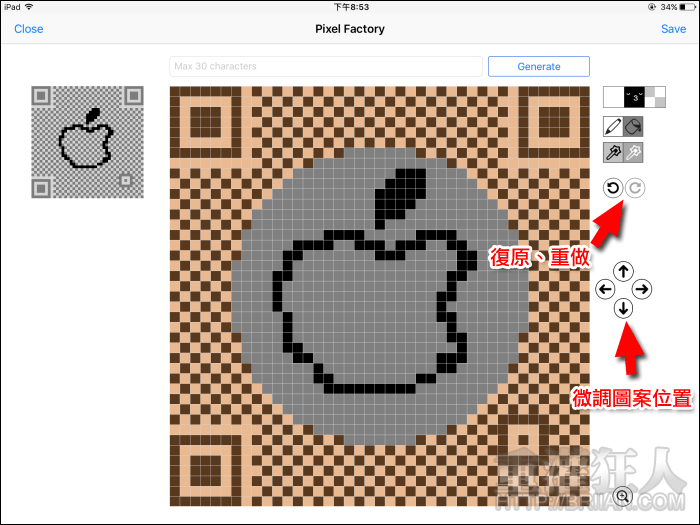Choose the light magic wand tool
The image size is (700, 525).
click(634, 152)
